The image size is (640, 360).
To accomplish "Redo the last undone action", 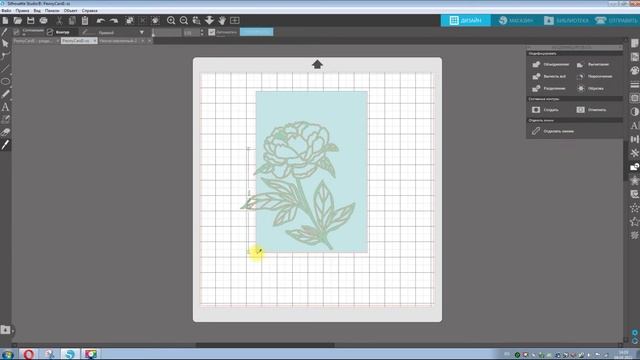I will [114, 20].
